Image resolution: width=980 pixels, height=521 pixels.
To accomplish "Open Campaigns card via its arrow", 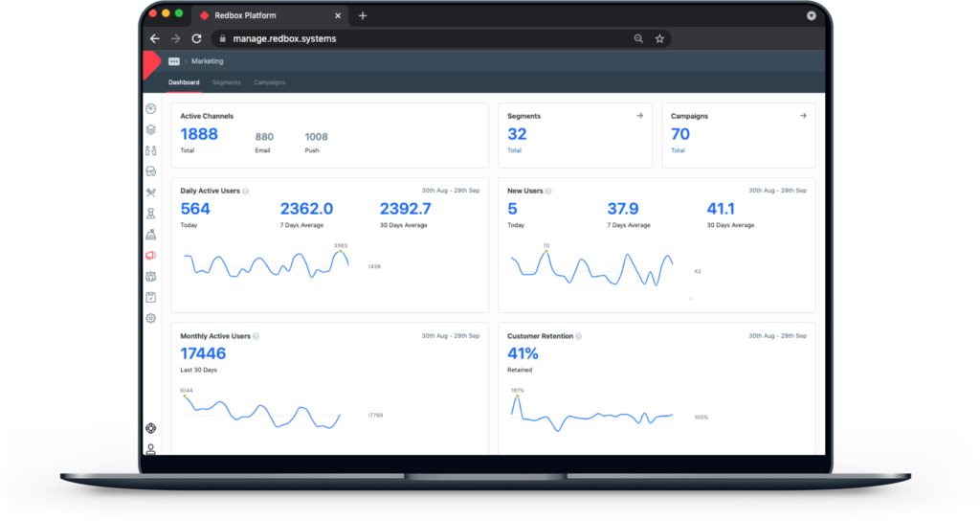I will tap(803, 116).
